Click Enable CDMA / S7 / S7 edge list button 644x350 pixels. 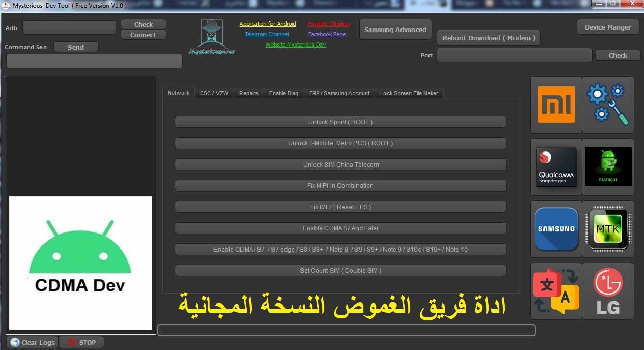[340, 250]
